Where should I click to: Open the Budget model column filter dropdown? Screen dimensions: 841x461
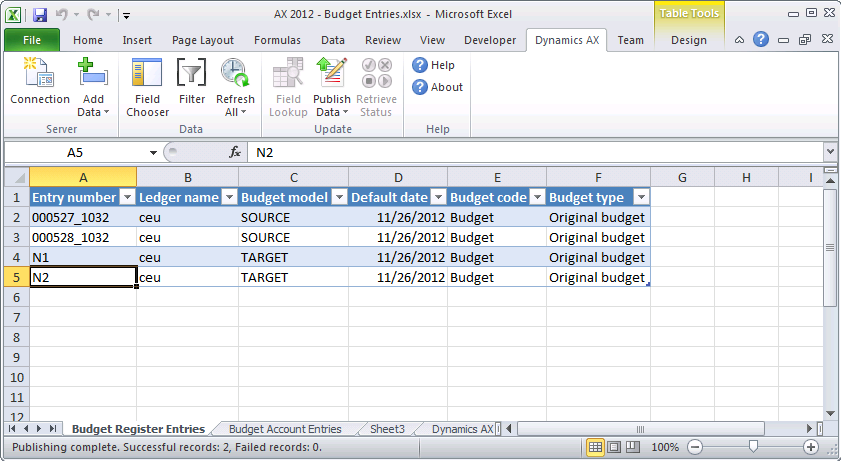pos(338,198)
